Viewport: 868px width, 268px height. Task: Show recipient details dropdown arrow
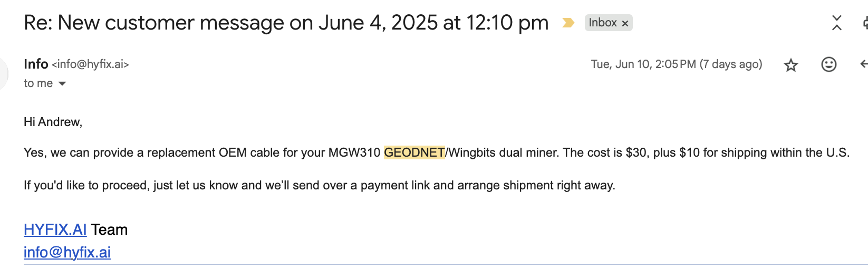tap(62, 83)
